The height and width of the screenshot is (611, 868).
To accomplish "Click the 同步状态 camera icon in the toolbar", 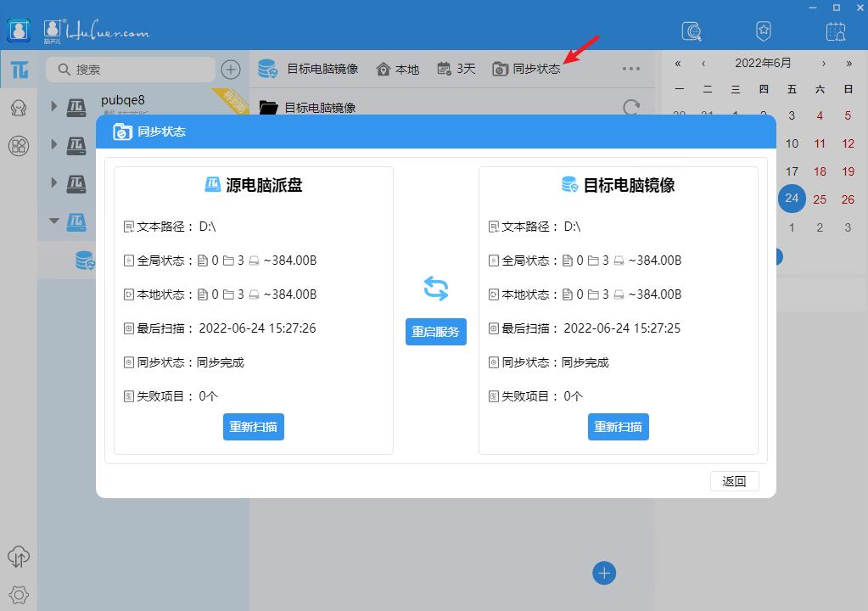I will (x=499, y=69).
